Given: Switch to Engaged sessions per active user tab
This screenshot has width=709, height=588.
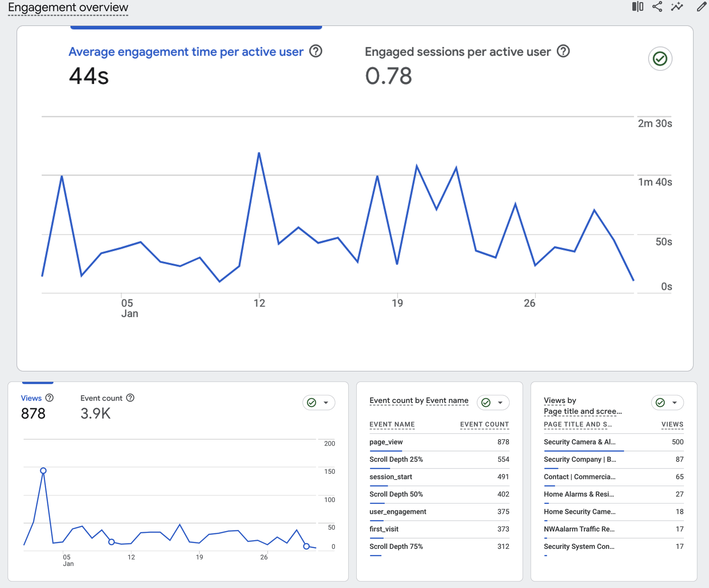Looking at the screenshot, I should click(x=457, y=52).
